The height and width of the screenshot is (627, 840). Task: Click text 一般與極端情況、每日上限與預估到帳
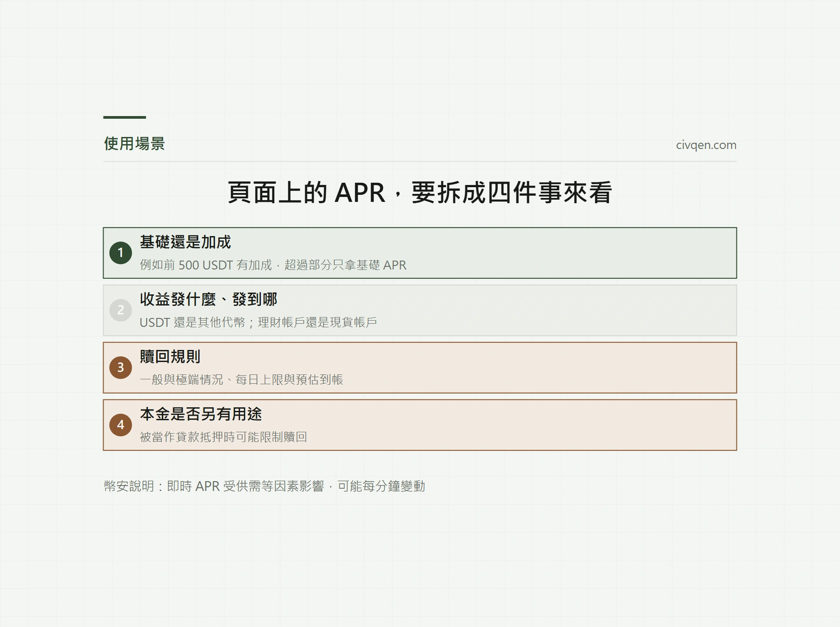pyautogui.click(x=241, y=380)
